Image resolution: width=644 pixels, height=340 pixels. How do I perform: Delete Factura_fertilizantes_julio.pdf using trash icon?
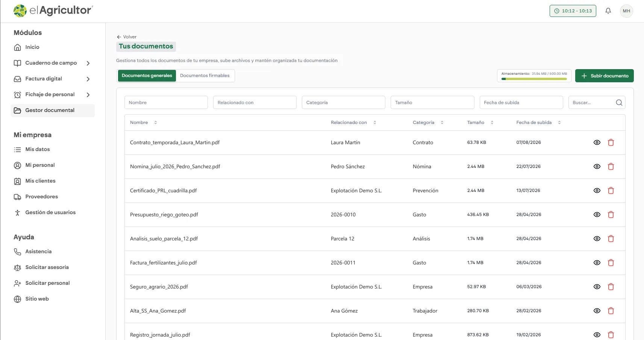(611, 263)
